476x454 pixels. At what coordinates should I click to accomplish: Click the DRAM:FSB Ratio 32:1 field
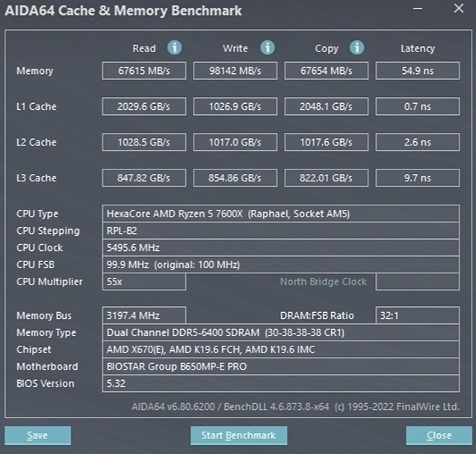418,315
